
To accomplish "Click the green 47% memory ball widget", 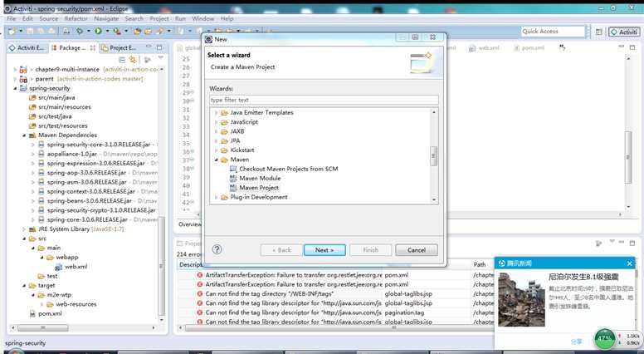I will click(604, 338).
